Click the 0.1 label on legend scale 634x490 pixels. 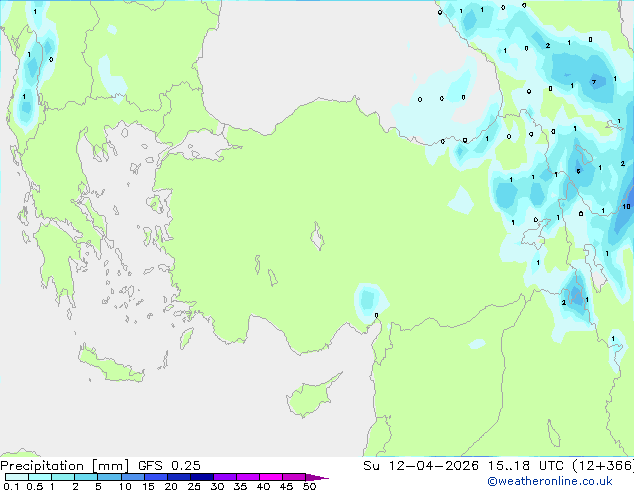pos(10,487)
